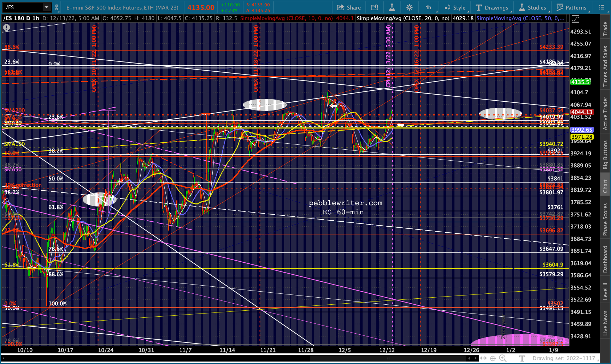The height and width of the screenshot is (364, 611).
Task: Click the zoom-in magnifier icon
Action: point(503,358)
